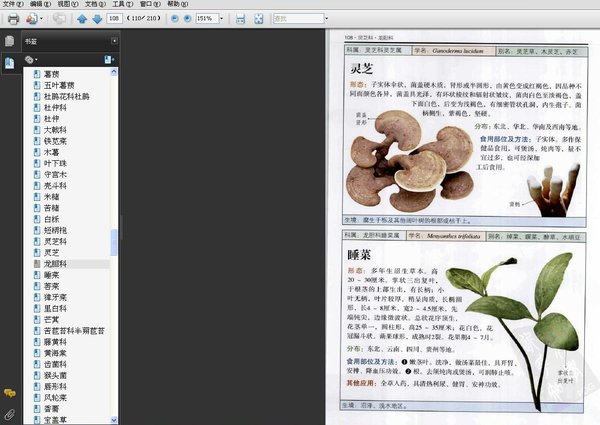Click the bookmark icon beside 芒萁
The height and width of the screenshot is (425, 600).
[37, 319]
